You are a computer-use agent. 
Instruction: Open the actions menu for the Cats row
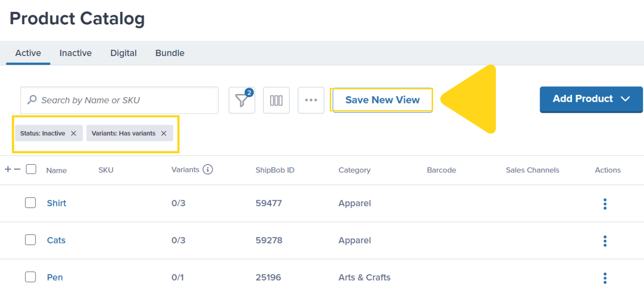pos(605,241)
